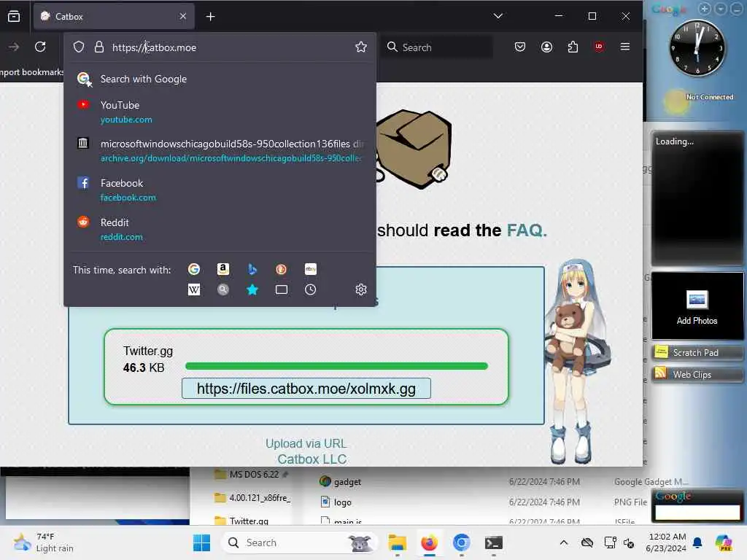
Task: Open the Extensions puzzle icon
Action: 573,47
